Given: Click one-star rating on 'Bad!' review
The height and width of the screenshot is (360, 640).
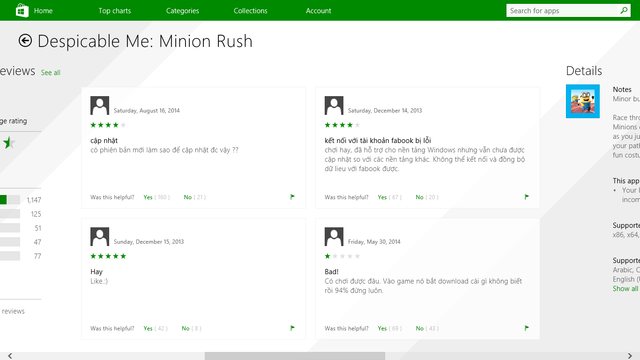Looking at the screenshot, I should click(342, 256).
